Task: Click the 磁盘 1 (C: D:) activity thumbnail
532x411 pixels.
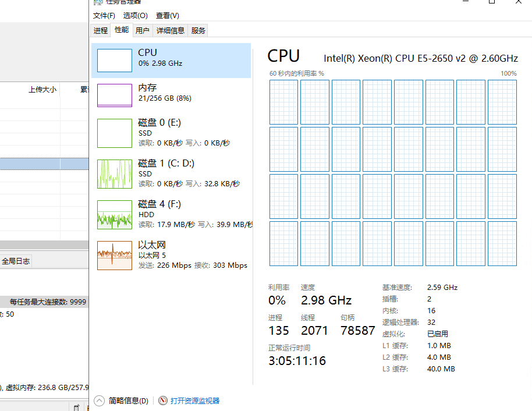Action: 114,173
